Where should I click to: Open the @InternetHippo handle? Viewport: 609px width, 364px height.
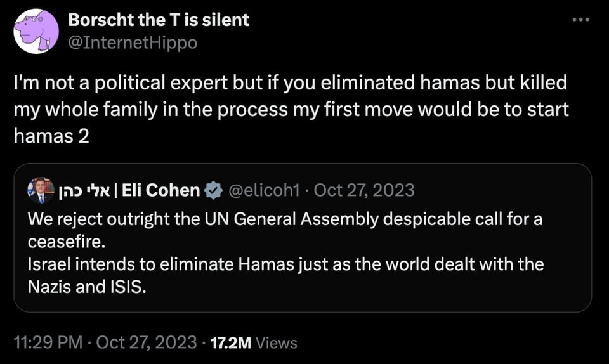132,42
